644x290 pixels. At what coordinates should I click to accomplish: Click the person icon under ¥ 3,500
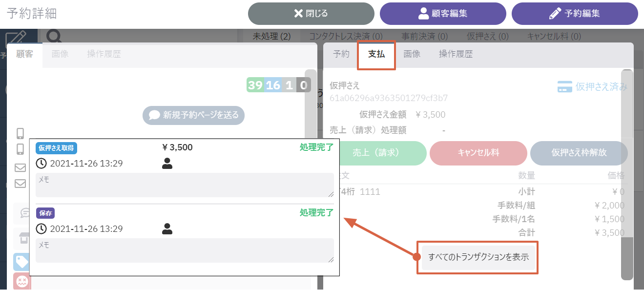point(167,164)
